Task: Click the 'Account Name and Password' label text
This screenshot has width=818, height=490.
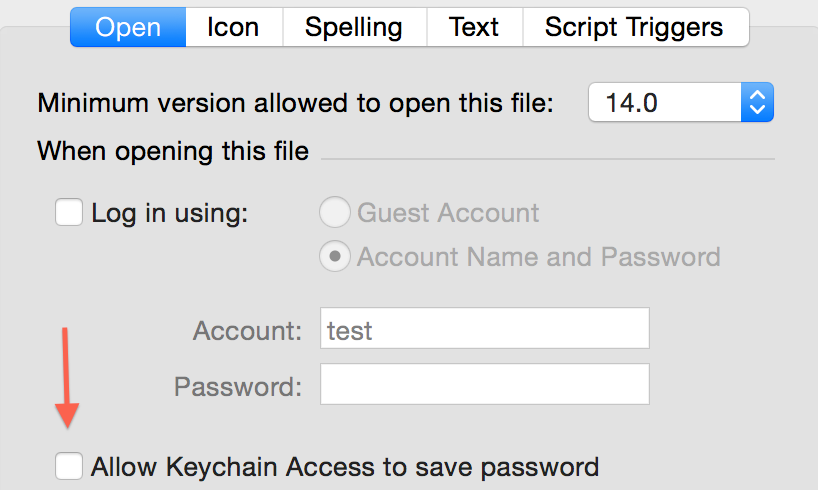Action: 538,257
